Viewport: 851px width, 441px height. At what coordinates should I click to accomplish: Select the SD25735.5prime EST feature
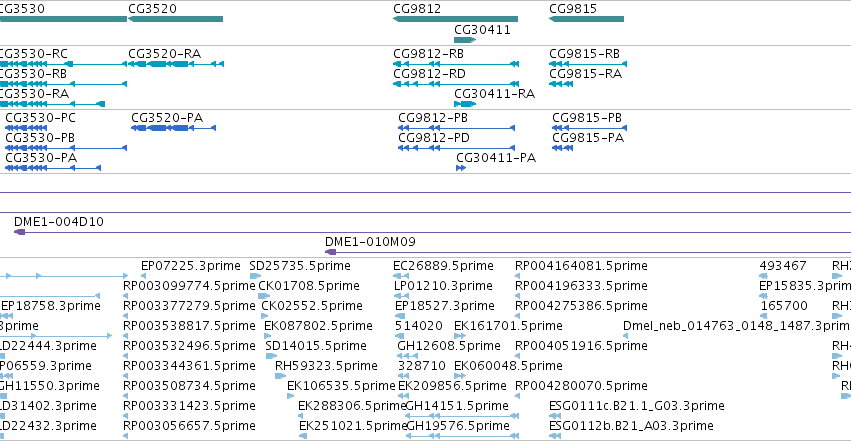[x=255, y=276]
